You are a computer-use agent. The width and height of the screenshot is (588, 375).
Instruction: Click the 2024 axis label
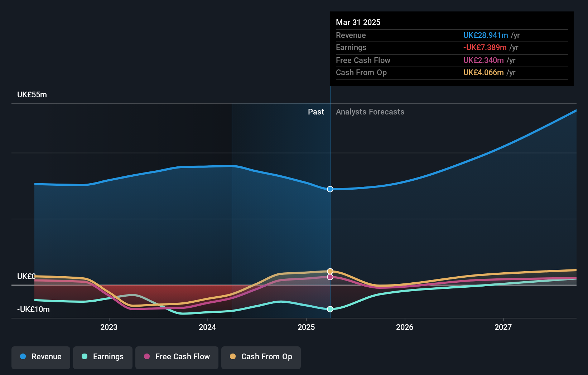click(207, 327)
